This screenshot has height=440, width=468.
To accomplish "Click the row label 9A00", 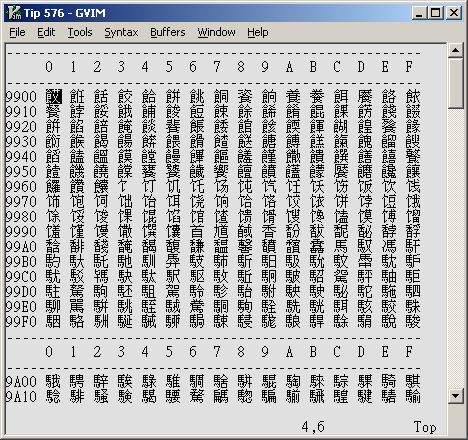I will [21, 381].
